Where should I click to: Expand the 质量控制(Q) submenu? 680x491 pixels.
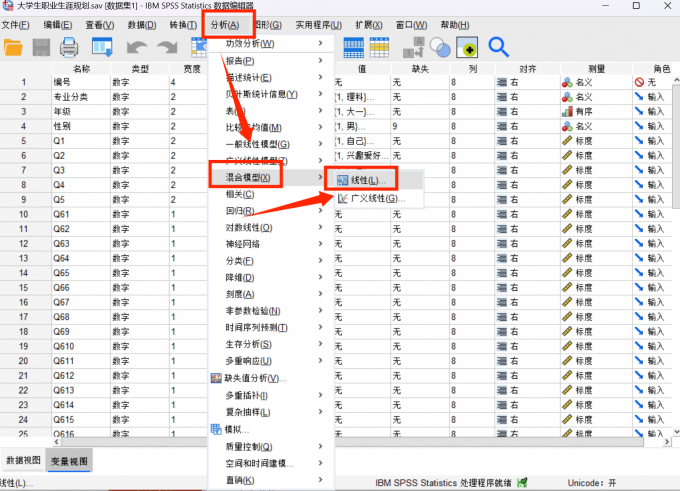(x=320, y=446)
